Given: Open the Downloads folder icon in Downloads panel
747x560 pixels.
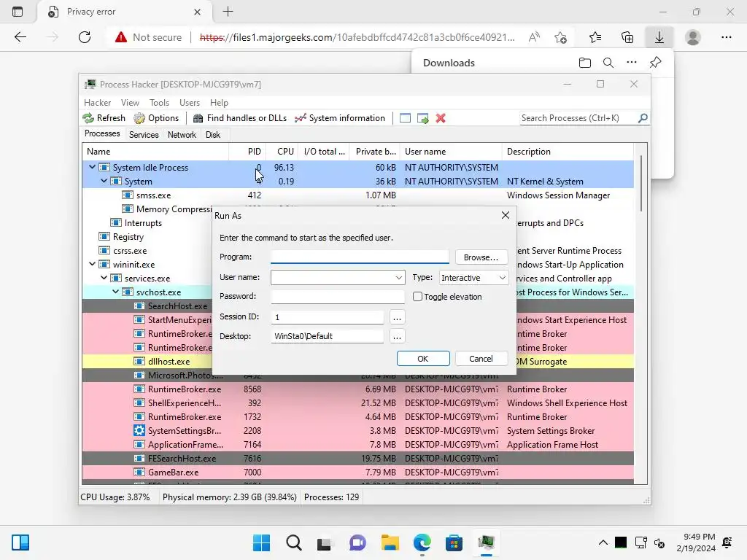Looking at the screenshot, I should (x=585, y=63).
